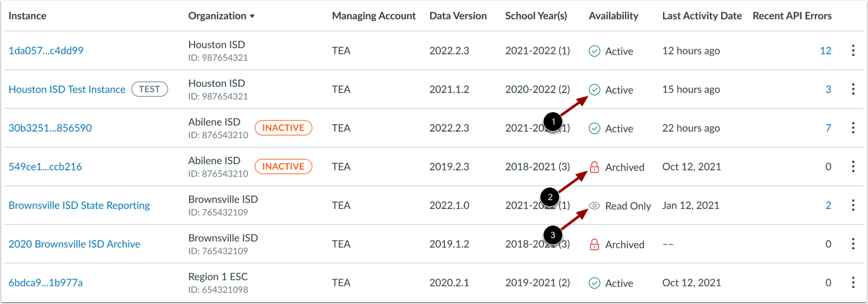Open the Houston ISD Test Instance link
Viewport: 868px width, 304px height.
click(67, 89)
